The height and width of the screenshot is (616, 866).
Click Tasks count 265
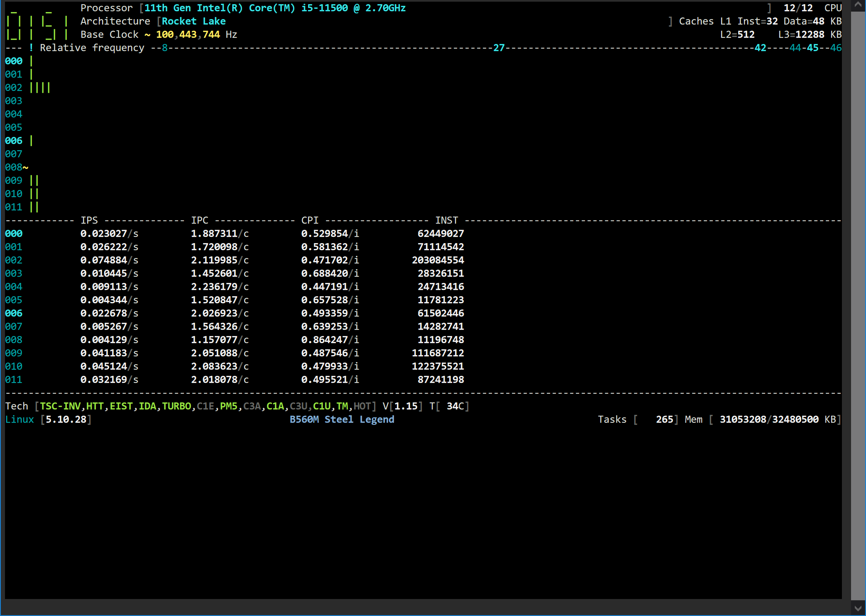coord(664,419)
